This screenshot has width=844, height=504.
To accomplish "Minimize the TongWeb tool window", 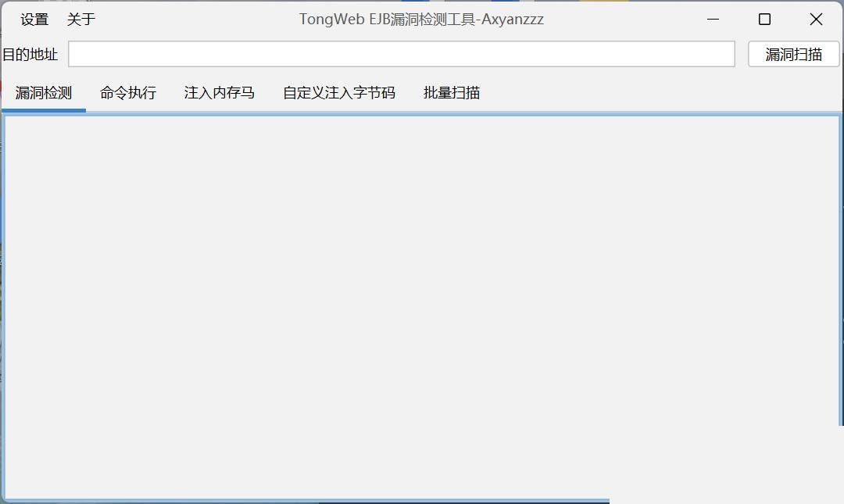I will coord(713,20).
